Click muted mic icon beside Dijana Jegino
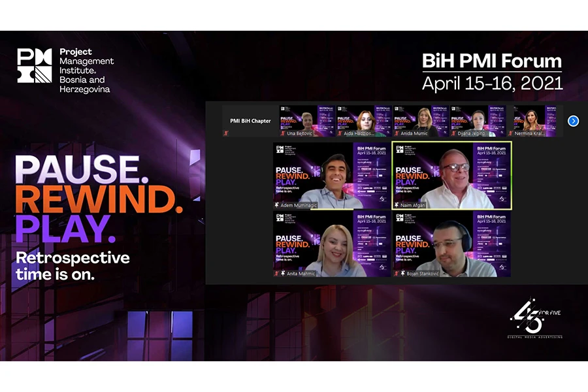588x392 pixels. click(453, 133)
